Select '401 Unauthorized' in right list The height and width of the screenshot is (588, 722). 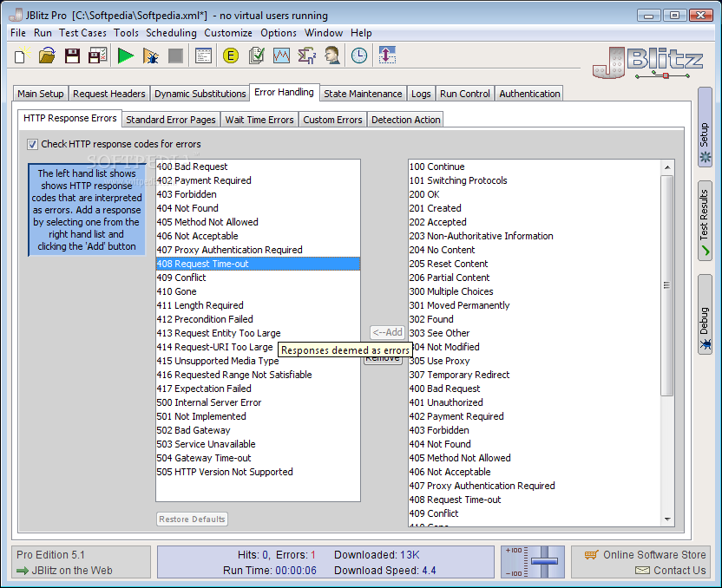pyautogui.click(x=535, y=402)
